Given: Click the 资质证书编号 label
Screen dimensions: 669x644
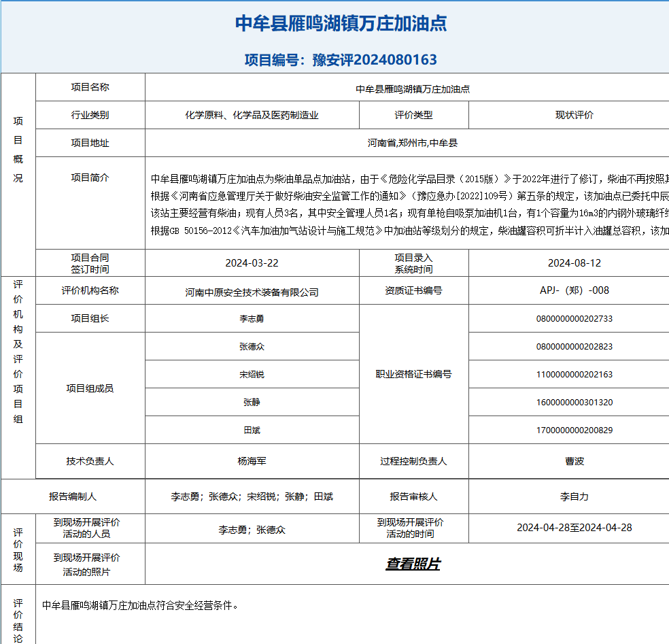Looking at the screenshot, I should 413,290.
